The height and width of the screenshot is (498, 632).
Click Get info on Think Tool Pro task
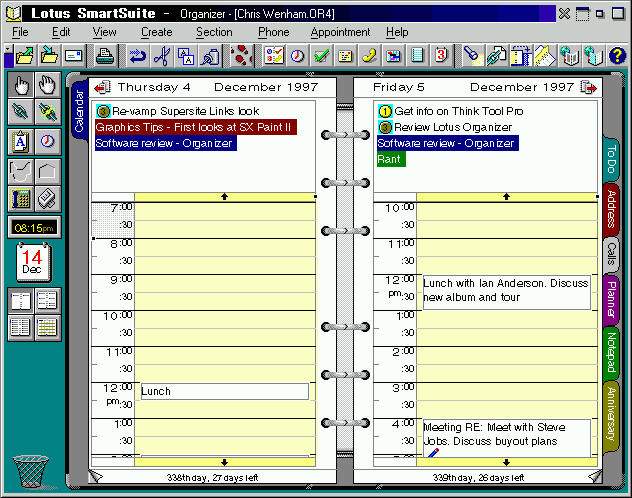(451, 111)
